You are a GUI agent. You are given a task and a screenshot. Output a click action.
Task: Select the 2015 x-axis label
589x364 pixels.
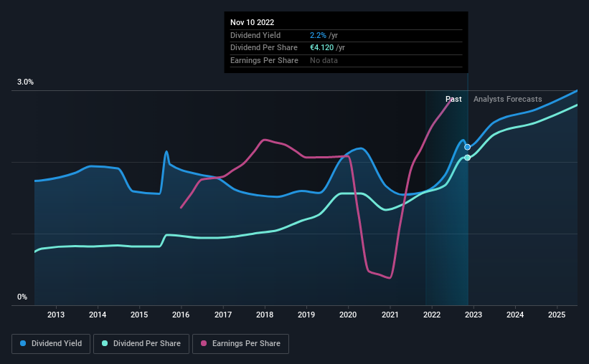tap(139, 315)
